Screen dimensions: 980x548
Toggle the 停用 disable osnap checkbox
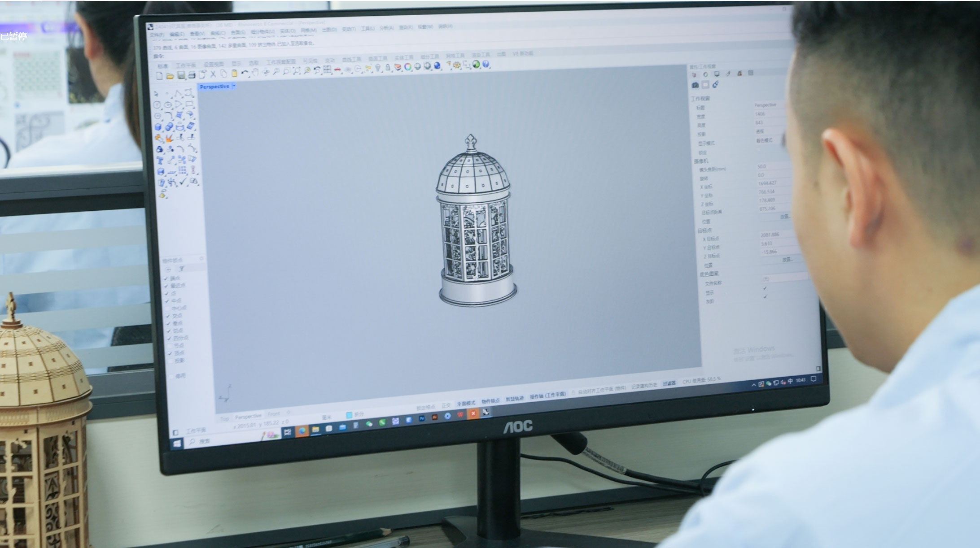point(171,376)
